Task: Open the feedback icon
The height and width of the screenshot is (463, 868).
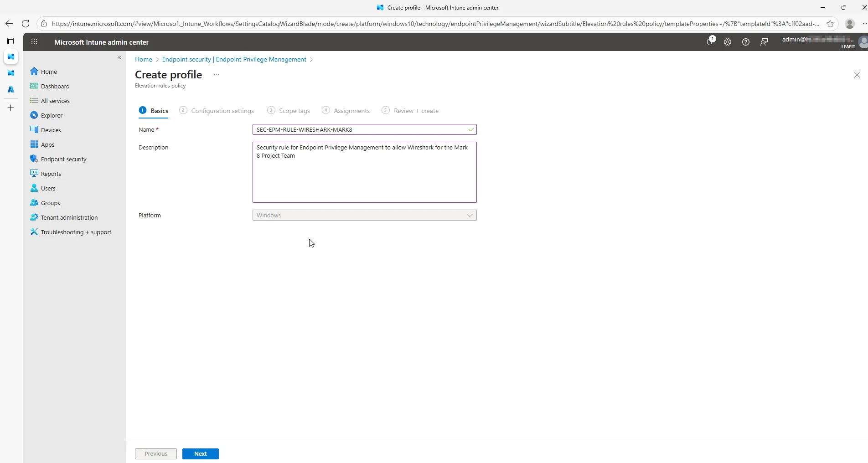Action: (764, 42)
